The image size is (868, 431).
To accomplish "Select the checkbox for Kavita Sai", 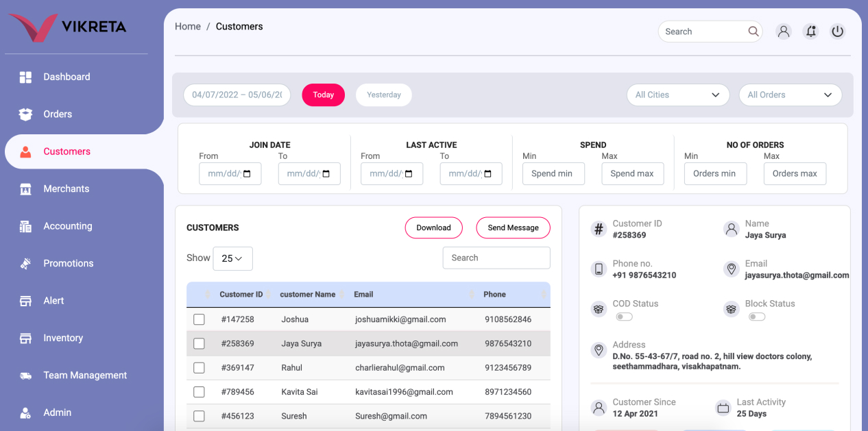I will coord(199,392).
